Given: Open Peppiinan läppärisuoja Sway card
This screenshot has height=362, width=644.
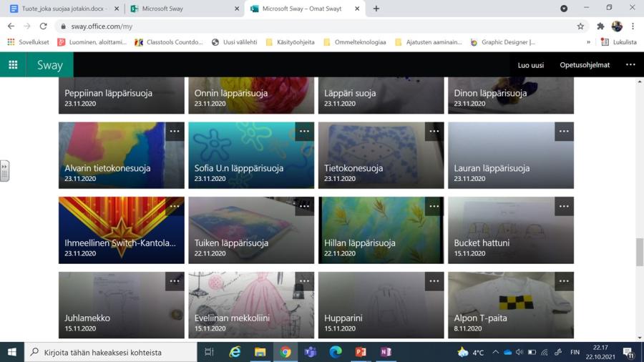Looking at the screenshot, I should (122, 95).
